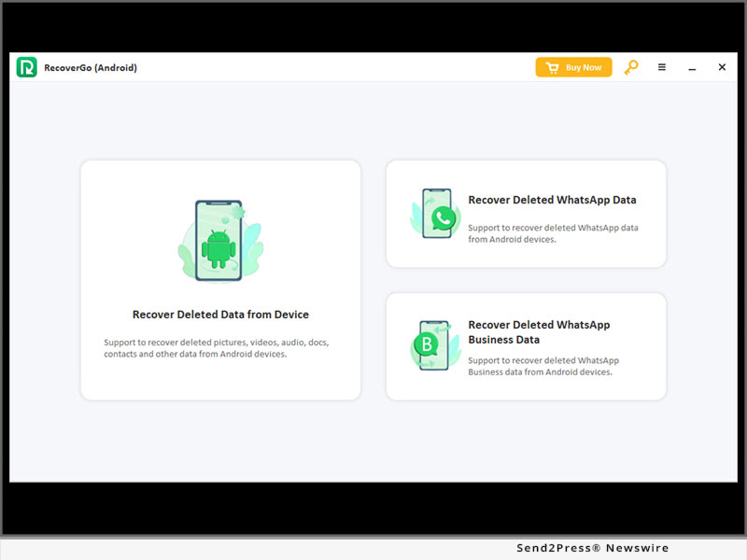Select Recover Deleted Data from Device heading
Viewport: 747px width, 560px height.
click(220, 315)
